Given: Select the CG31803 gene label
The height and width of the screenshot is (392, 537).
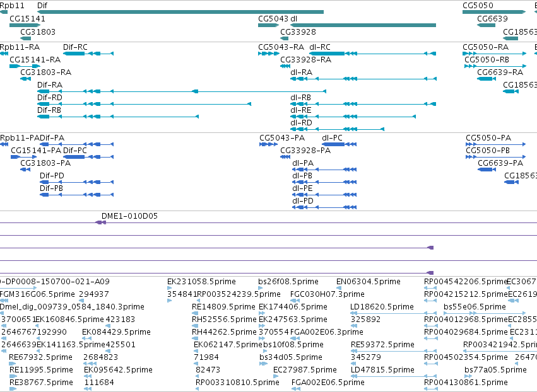Looking at the screenshot, I should click(x=38, y=32).
